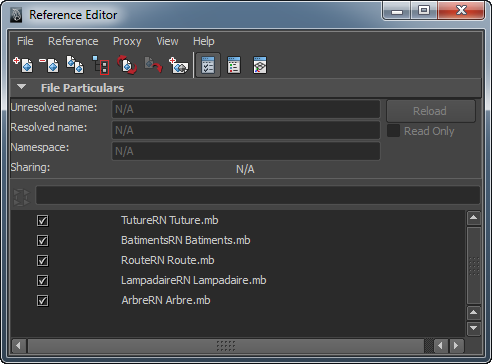Screen dimensions: 492x364
Task: Enable the Read Only checkbox
Action: pyautogui.click(x=393, y=131)
